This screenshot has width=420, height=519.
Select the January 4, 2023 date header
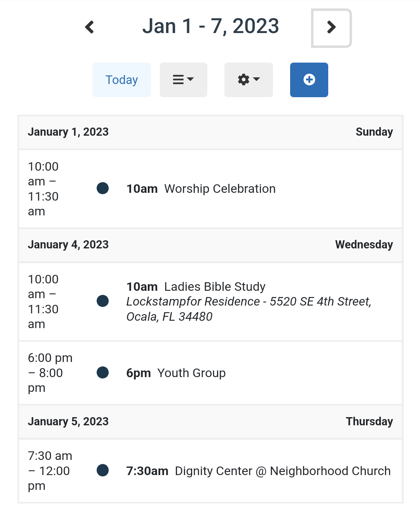coord(68,245)
